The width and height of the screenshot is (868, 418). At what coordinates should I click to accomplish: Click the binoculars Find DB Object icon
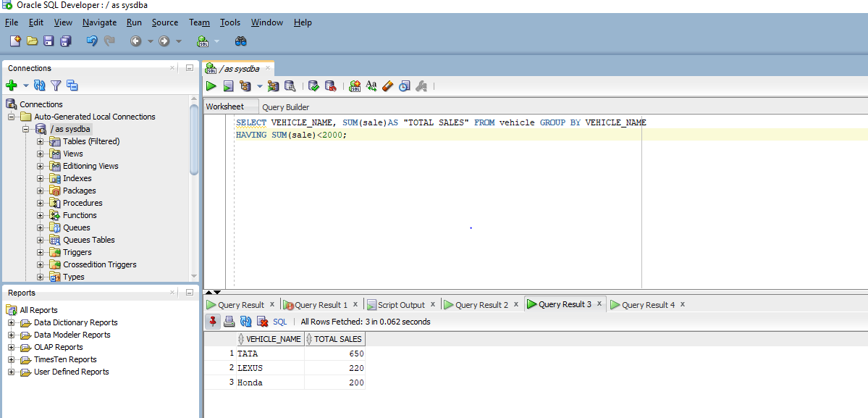(241, 41)
